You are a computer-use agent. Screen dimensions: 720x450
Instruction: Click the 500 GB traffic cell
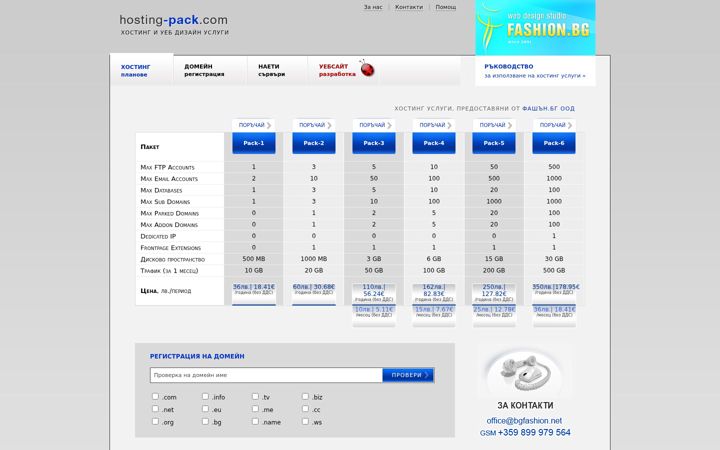click(554, 270)
